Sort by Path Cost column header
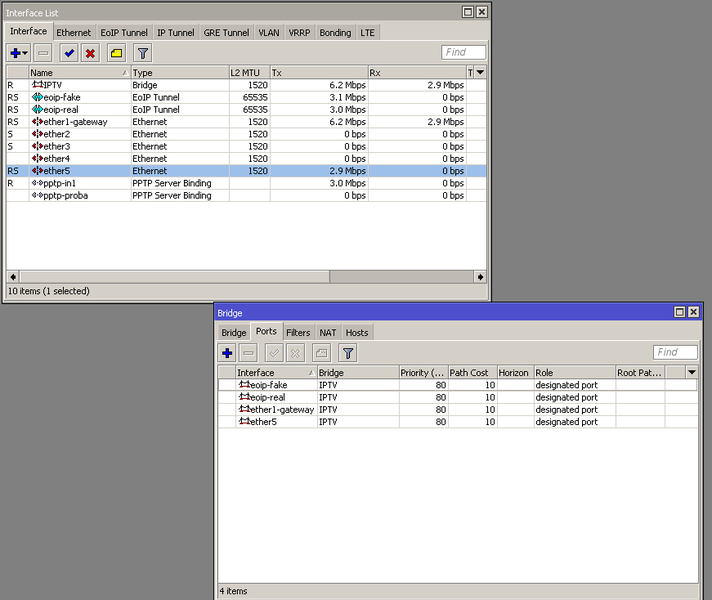Image resolution: width=712 pixels, height=600 pixels. click(473, 372)
